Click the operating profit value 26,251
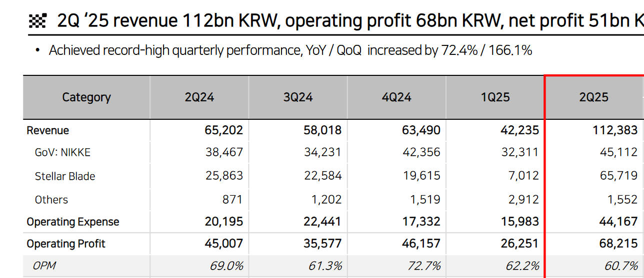Viewport: 644px width, 278px height. tap(520, 244)
